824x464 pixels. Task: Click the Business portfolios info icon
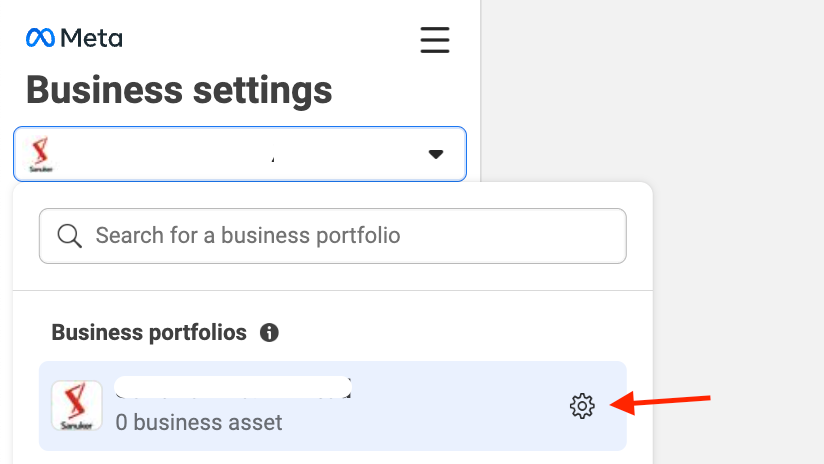click(x=269, y=333)
